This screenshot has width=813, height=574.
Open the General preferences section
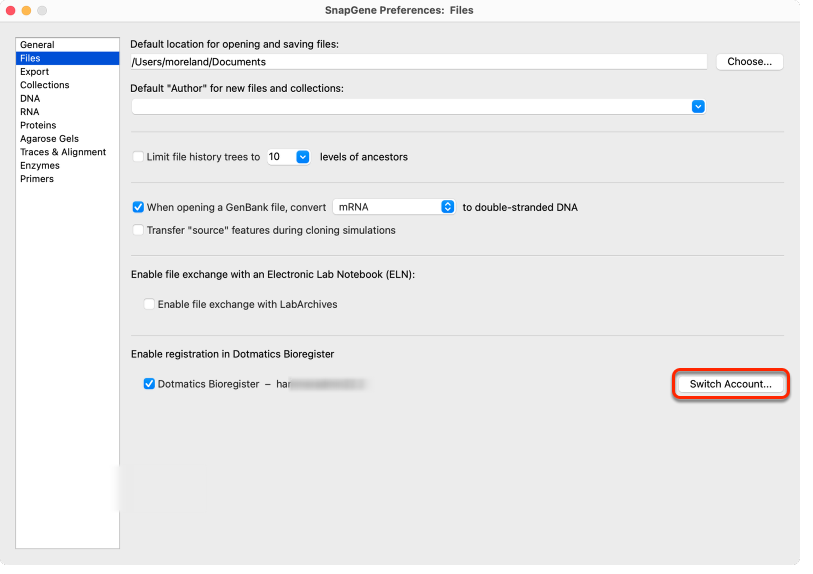[37, 45]
